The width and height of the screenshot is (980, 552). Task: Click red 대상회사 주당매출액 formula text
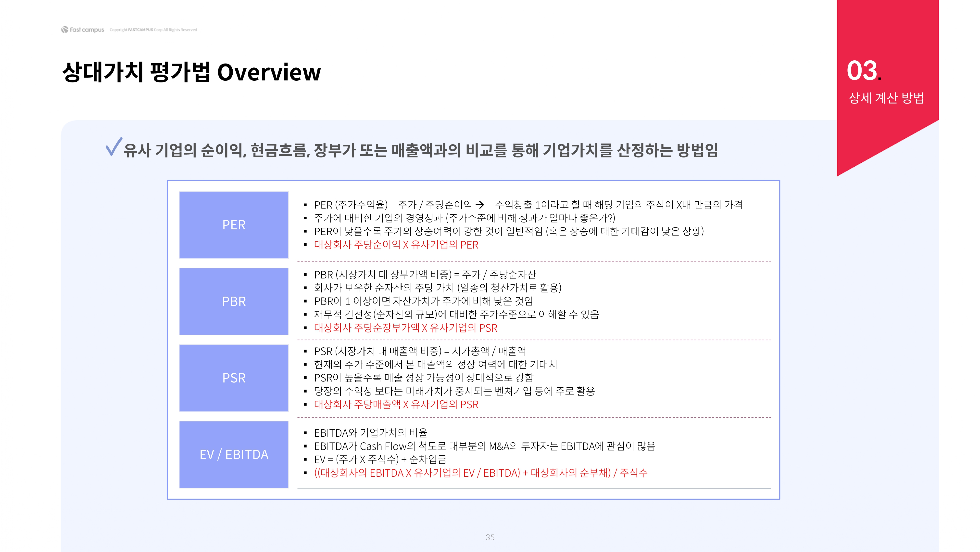[396, 404]
